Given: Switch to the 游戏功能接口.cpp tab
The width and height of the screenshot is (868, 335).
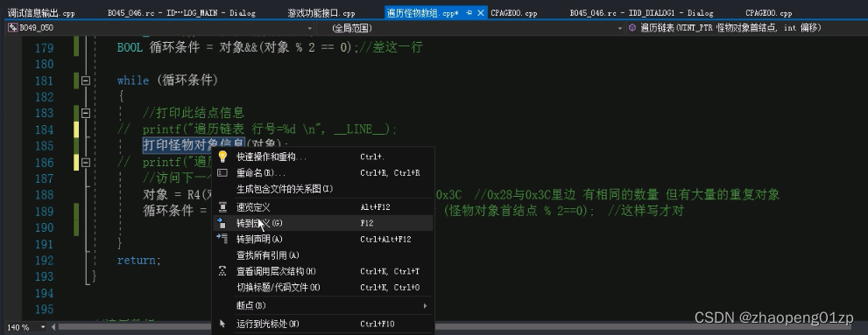Looking at the screenshot, I should click(x=321, y=13).
